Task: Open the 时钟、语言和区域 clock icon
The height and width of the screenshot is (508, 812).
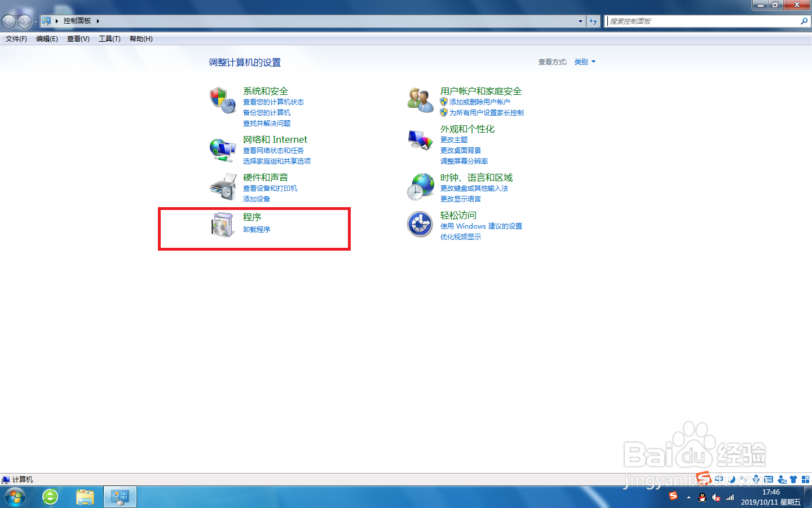Action: point(420,186)
